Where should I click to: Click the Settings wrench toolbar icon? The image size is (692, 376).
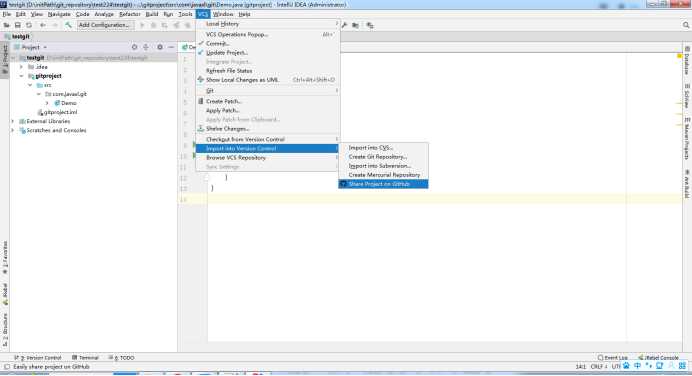[345, 25]
